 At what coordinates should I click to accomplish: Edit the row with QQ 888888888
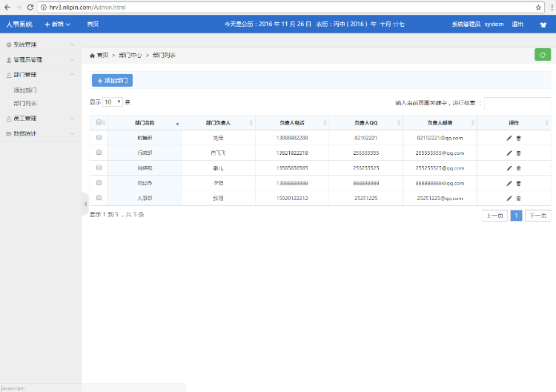(509, 183)
